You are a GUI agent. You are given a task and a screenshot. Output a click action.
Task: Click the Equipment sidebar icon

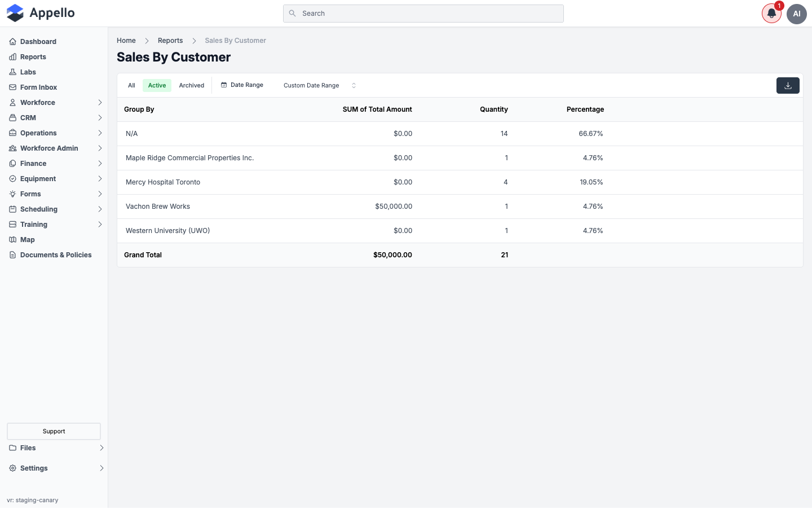click(x=12, y=179)
